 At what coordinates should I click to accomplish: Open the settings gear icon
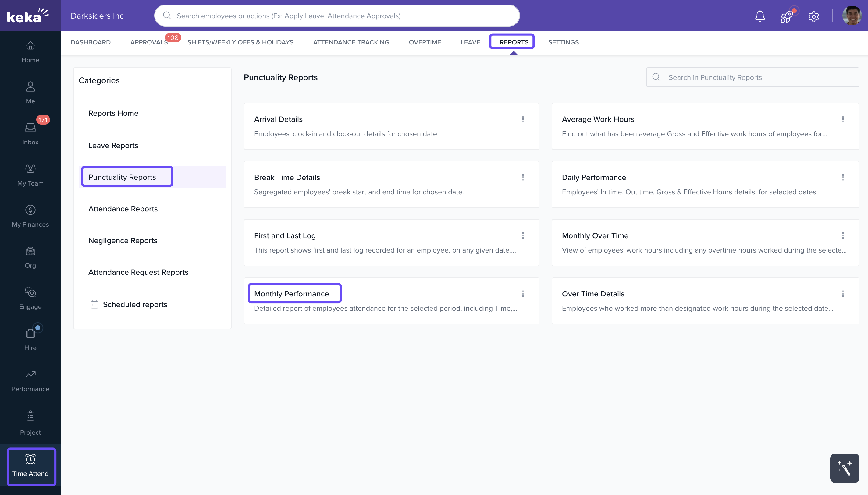coord(813,16)
